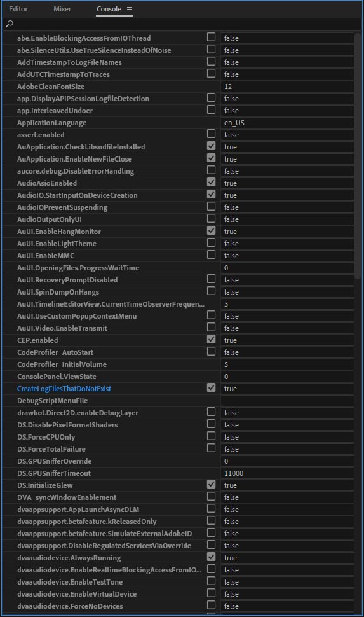Viewport: 364px width, 617px height.
Task: Uncheck AuApplication.EnableNewFileClose checkbox
Action: (211, 158)
